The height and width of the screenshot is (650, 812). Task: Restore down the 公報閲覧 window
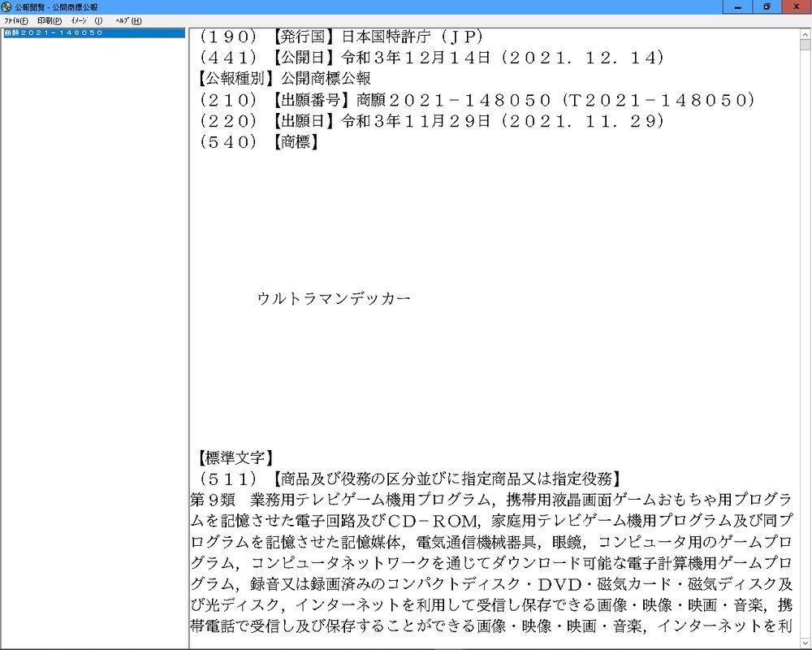(x=767, y=6)
